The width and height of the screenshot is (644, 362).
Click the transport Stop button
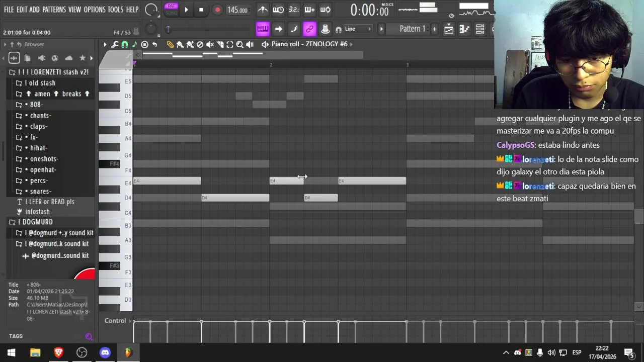tap(201, 10)
